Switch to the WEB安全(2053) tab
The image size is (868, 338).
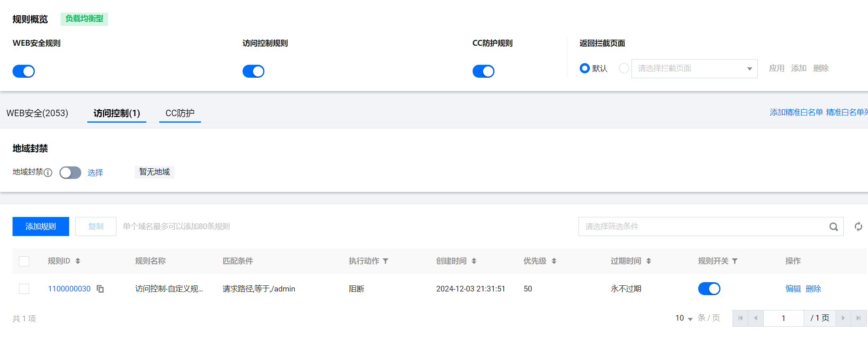pyautogui.click(x=37, y=113)
